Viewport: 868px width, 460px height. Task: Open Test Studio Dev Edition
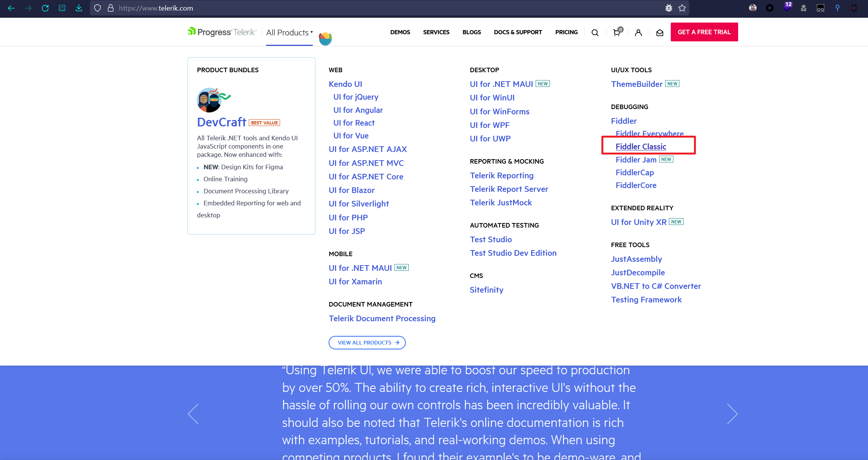click(x=513, y=253)
